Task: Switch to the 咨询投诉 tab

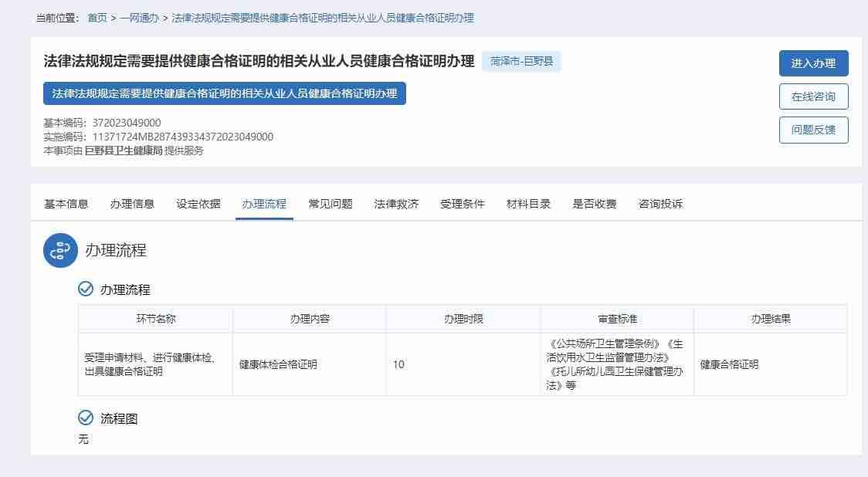Action: click(660, 204)
